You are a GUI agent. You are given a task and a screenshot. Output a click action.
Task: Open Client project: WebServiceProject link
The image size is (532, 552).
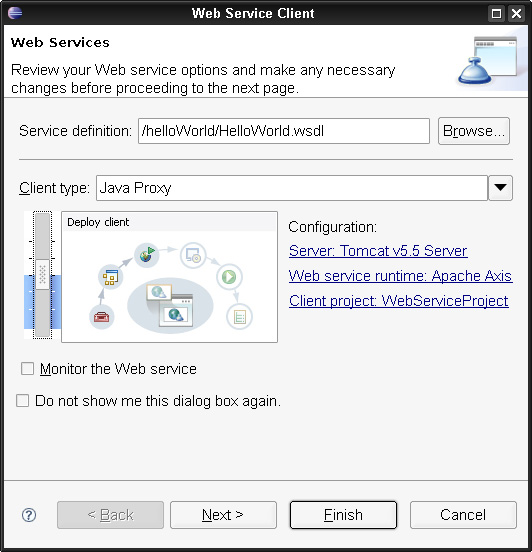[399, 301]
